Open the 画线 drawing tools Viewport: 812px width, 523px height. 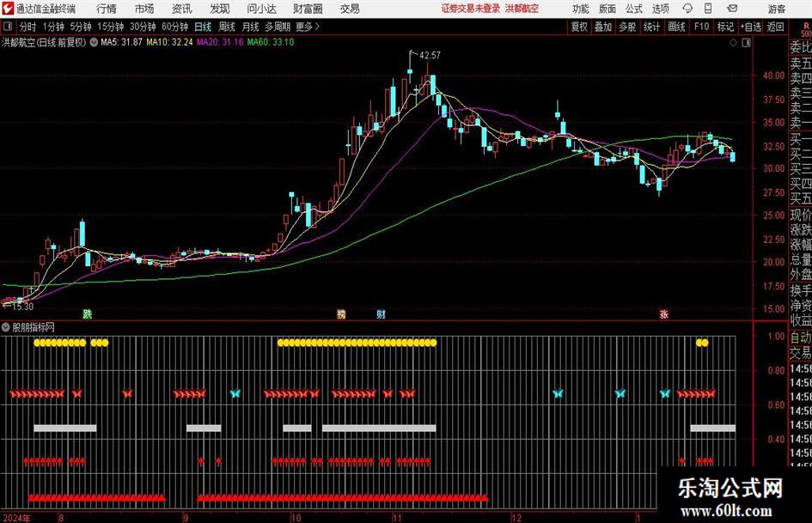tap(676, 27)
